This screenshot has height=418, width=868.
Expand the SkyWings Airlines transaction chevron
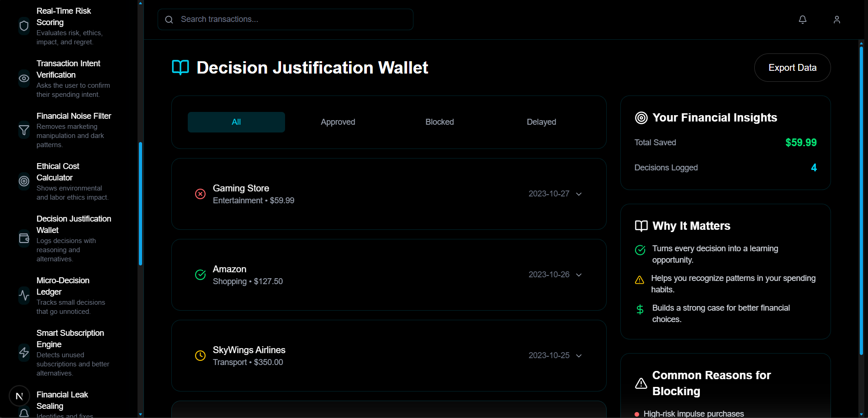pos(579,356)
